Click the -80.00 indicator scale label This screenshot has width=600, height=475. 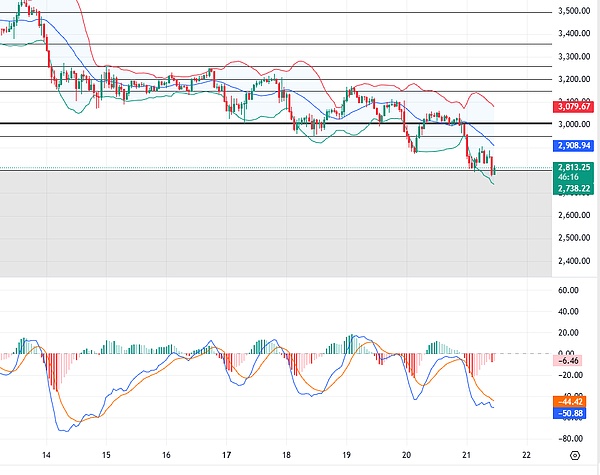pos(573,438)
